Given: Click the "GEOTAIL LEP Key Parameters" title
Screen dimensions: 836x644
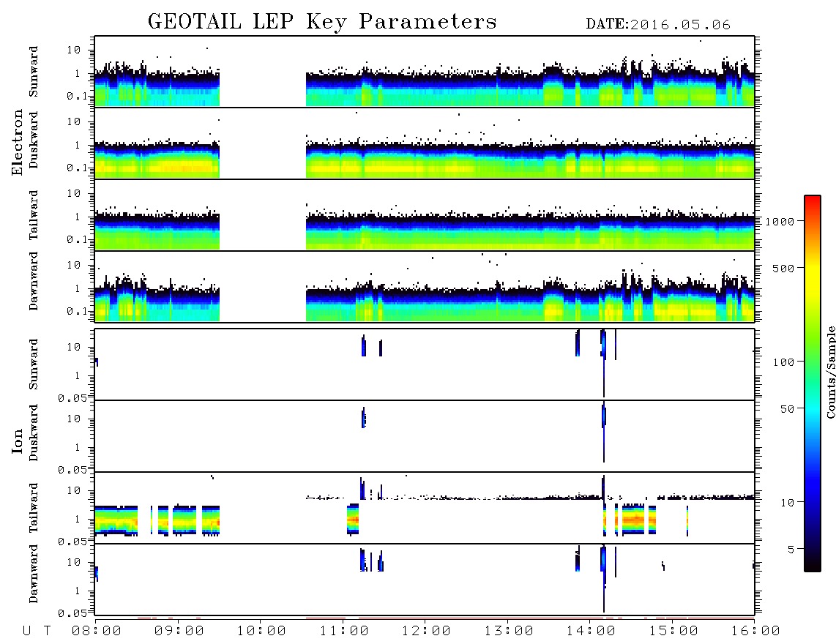Looking at the screenshot, I should (322, 23).
